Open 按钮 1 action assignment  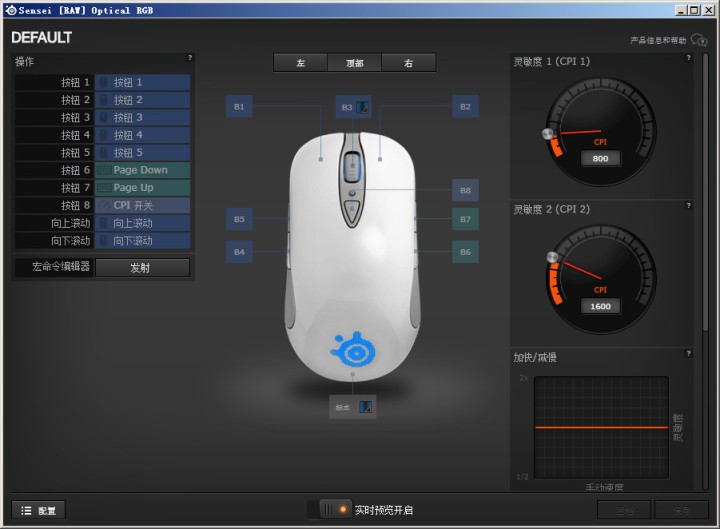[x=142, y=82]
